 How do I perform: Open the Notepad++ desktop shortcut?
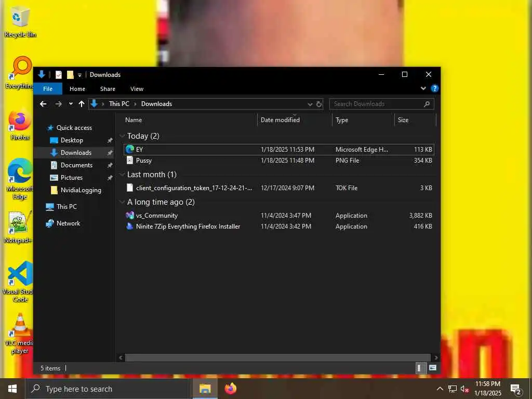click(x=19, y=227)
